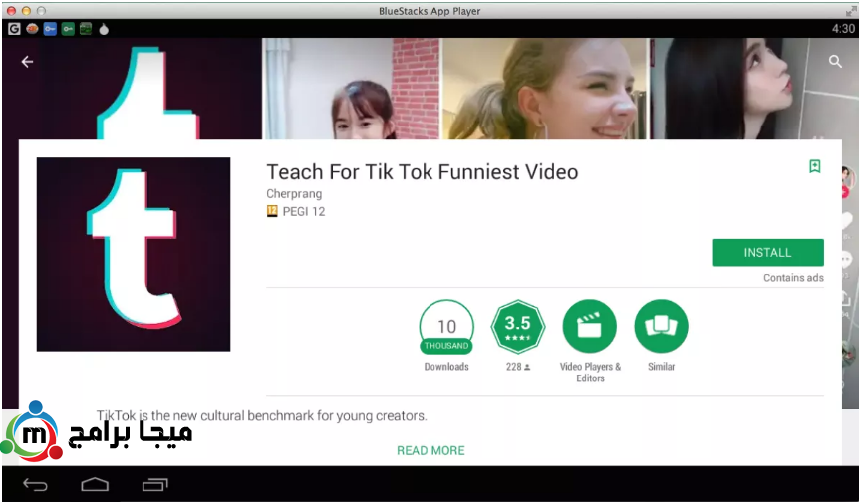Click the green key notification icon
Image resolution: width=860 pixels, height=504 pixels.
[68, 29]
